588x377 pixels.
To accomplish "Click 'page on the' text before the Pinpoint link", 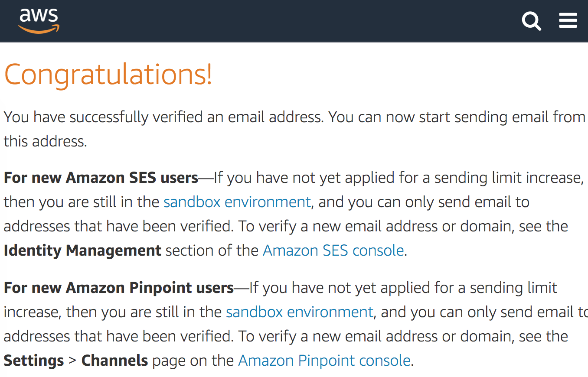I will [193, 361].
